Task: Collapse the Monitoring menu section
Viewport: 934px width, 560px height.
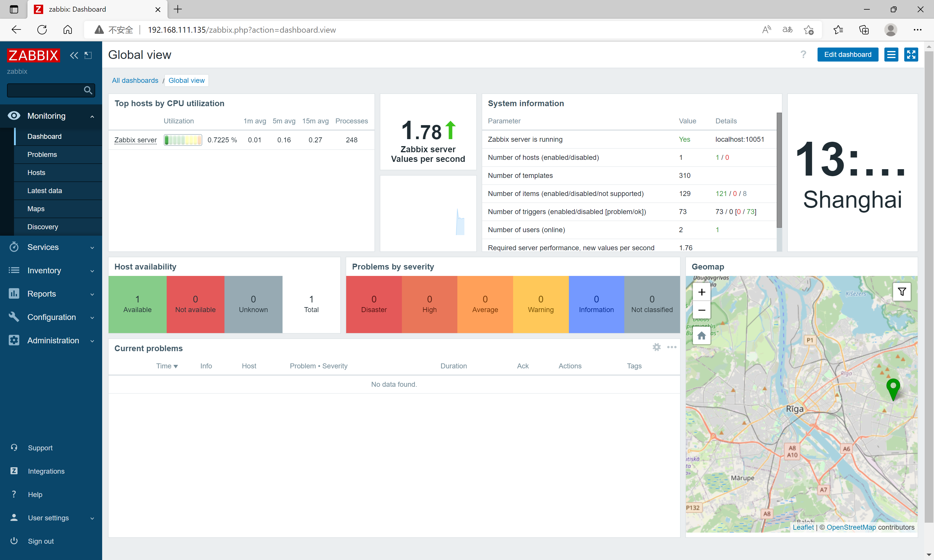Action: (92, 117)
